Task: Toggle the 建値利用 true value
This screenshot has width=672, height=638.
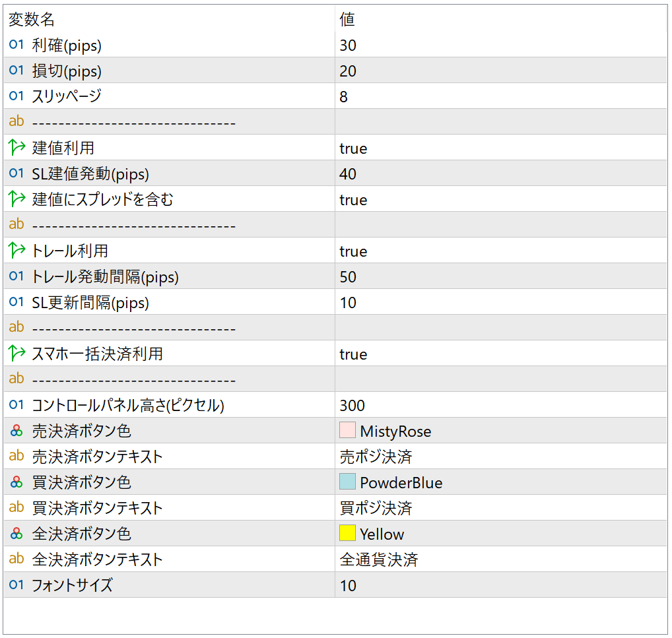Action: click(x=353, y=148)
